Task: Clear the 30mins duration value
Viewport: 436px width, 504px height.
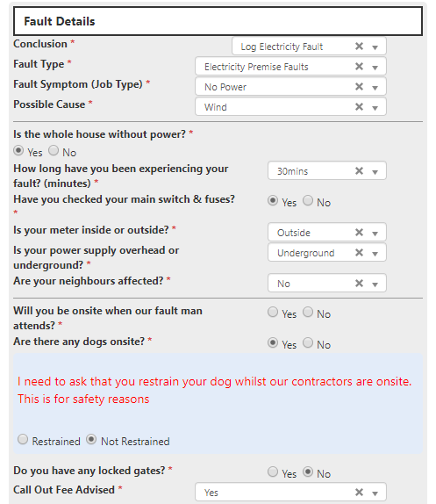Action: point(359,170)
